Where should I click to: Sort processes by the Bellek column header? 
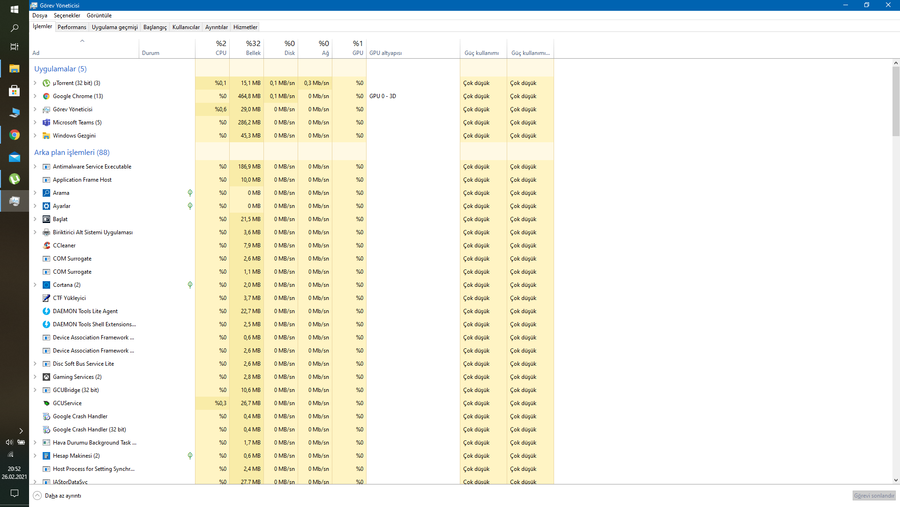tap(252, 48)
